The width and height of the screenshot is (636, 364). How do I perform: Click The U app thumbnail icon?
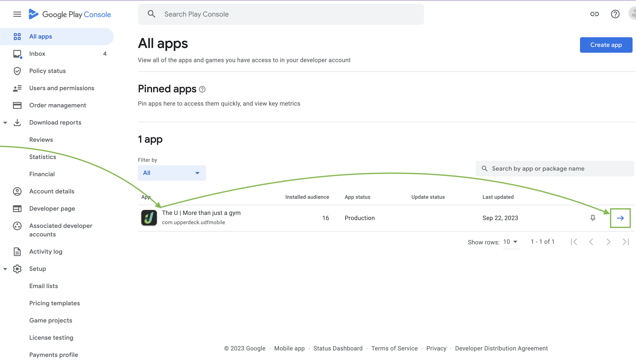click(149, 218)
